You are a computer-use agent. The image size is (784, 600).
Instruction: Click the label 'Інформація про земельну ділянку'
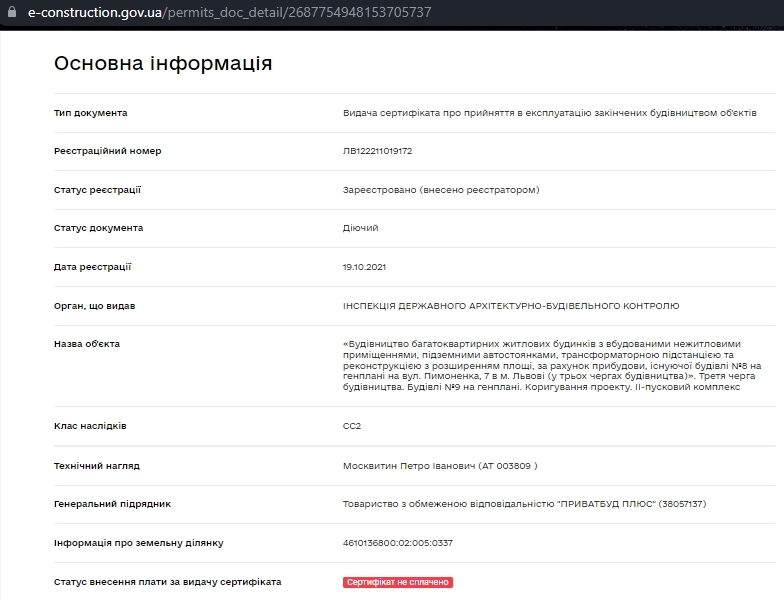click(138, 543)
